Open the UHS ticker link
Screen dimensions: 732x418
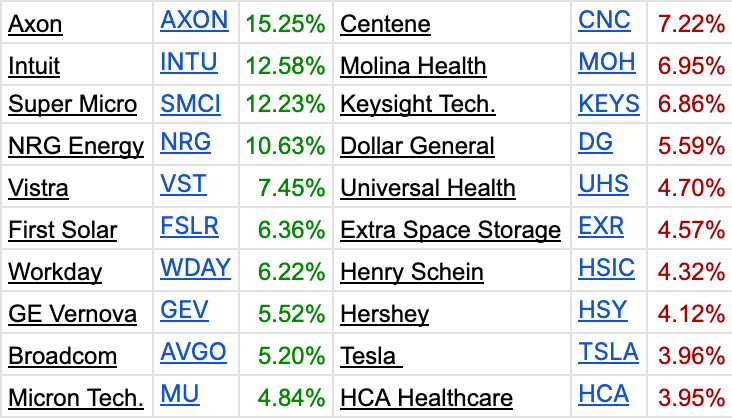603,184
